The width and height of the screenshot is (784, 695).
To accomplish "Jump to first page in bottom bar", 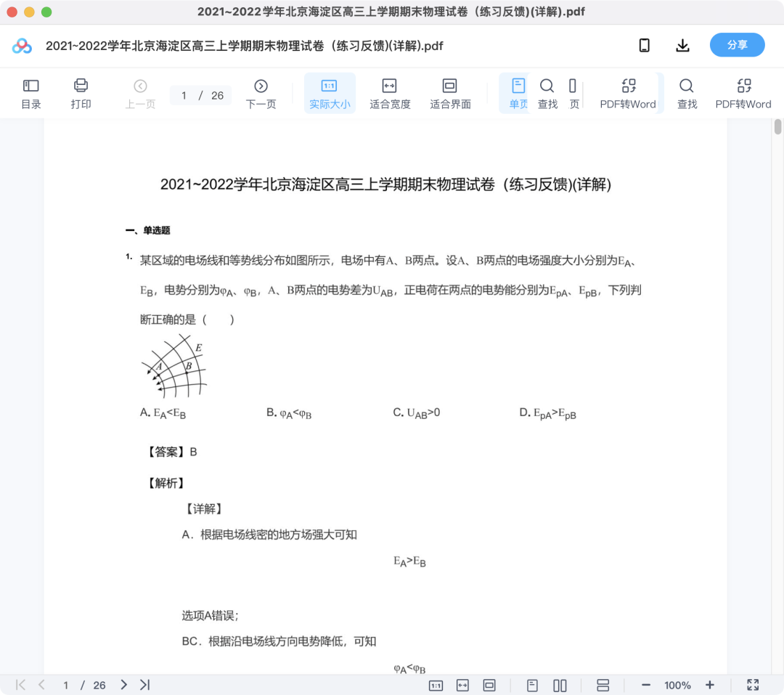I will (x=20, y=685).
